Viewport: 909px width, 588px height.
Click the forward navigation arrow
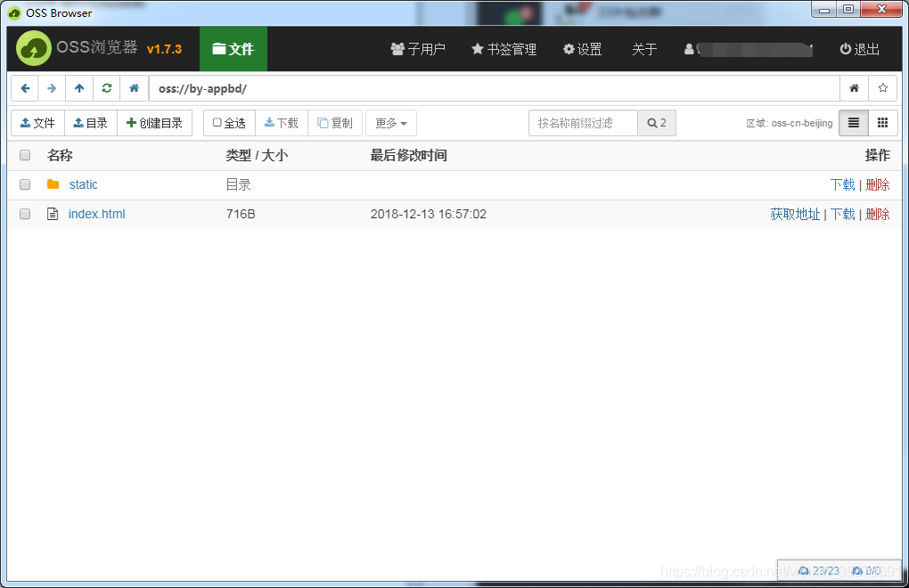(x=52, y=88)
